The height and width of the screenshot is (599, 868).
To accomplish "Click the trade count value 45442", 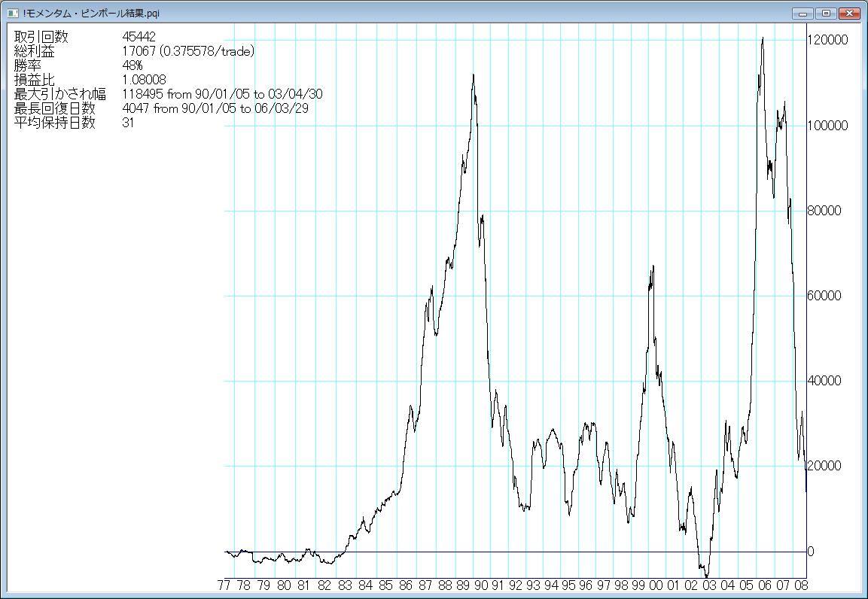I will [139, 38].
